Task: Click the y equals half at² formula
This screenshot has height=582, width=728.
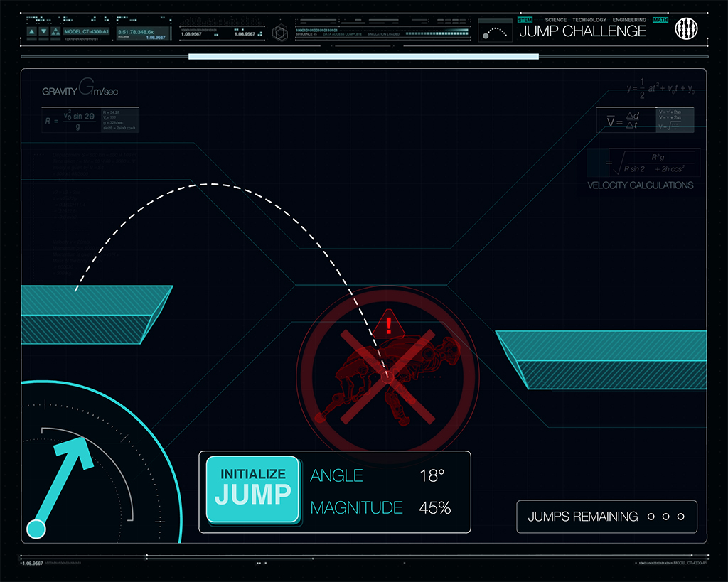Action: click(x=660, y=89)
